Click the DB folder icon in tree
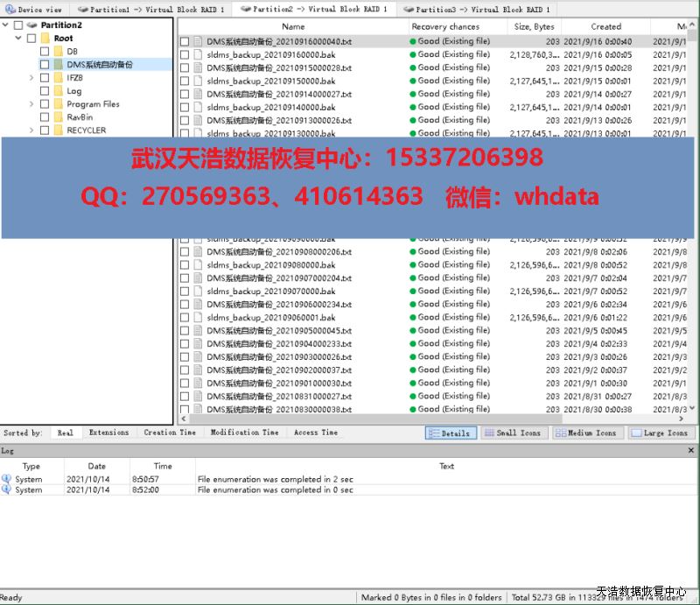 click(x=58, y=52)
